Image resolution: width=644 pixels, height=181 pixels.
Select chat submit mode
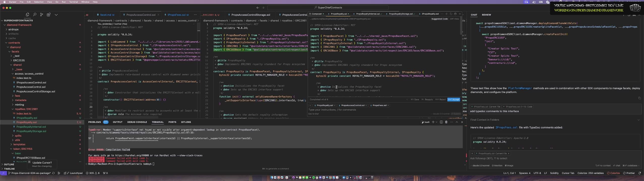coord(616,166)
